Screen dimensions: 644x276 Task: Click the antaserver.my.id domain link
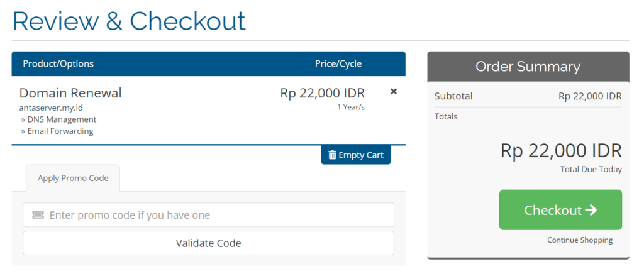click(x=52, y=108)
